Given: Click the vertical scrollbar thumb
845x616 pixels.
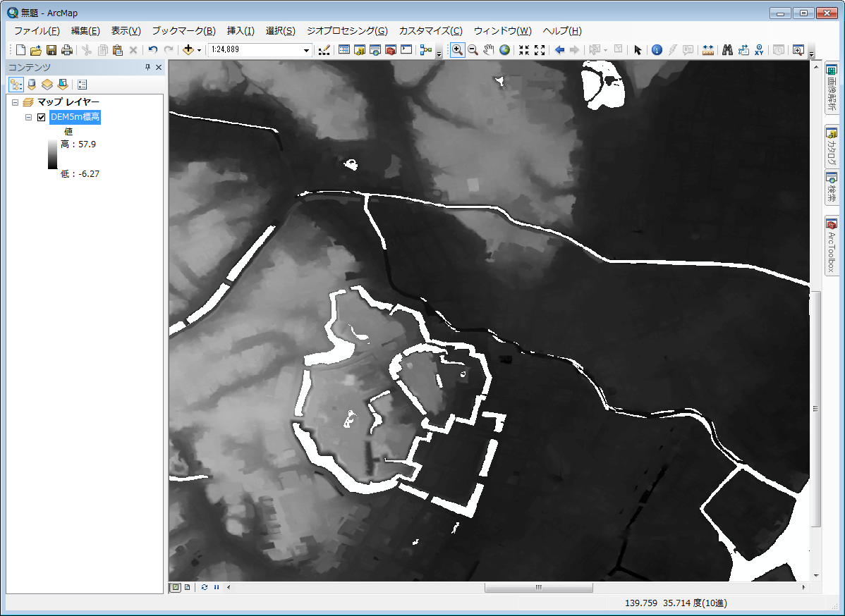Looking at the screenshot, I should [x=816, y=409].
